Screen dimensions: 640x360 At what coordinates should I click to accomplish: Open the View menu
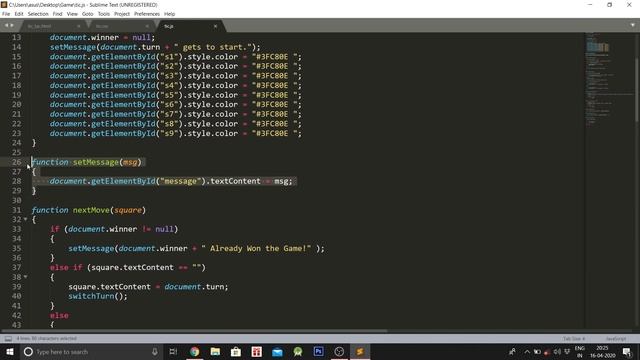[72, 14]
